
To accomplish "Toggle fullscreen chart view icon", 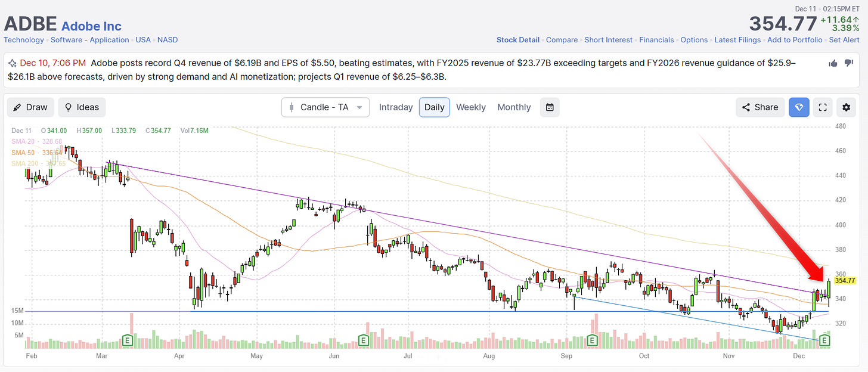I will point(823,107).
